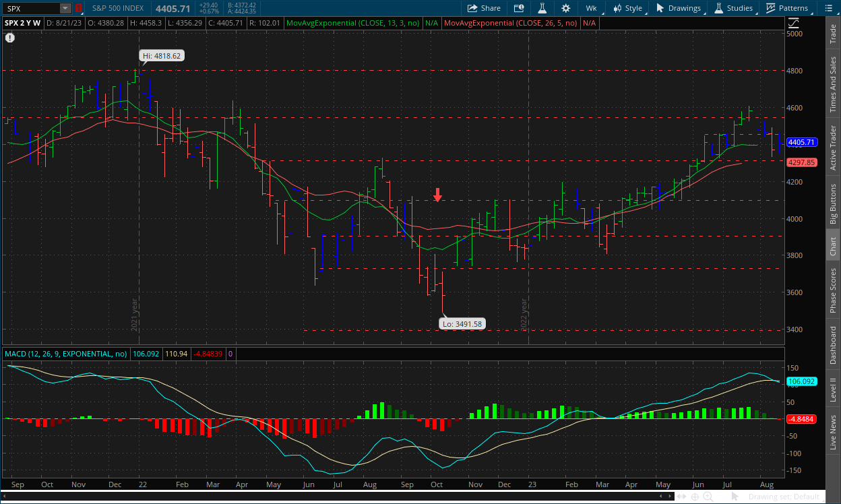Click the D: 8/21/23 date value

(63, 23)
